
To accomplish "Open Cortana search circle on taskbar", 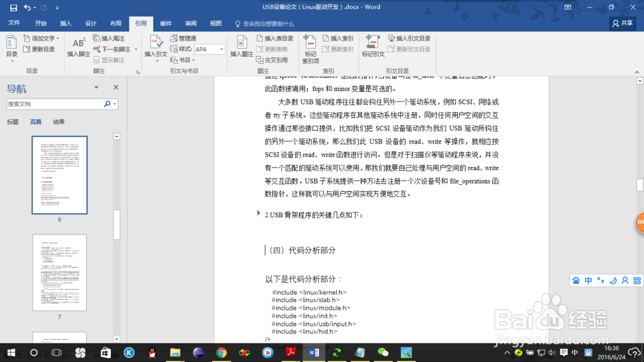I will [x=33, y=352].
